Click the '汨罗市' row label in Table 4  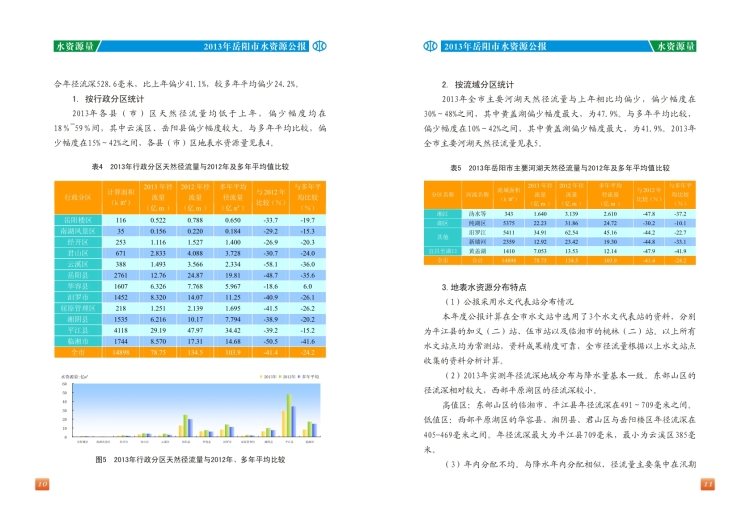(78, 297)
